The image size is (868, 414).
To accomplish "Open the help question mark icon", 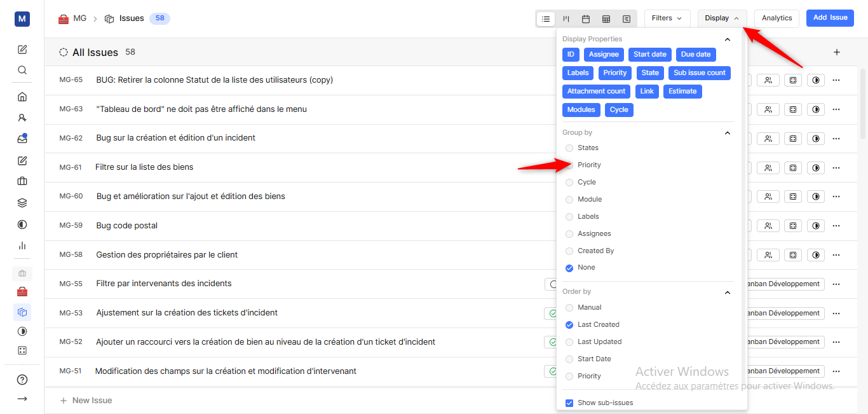I will pyautogui.click(x=22, y=379).
